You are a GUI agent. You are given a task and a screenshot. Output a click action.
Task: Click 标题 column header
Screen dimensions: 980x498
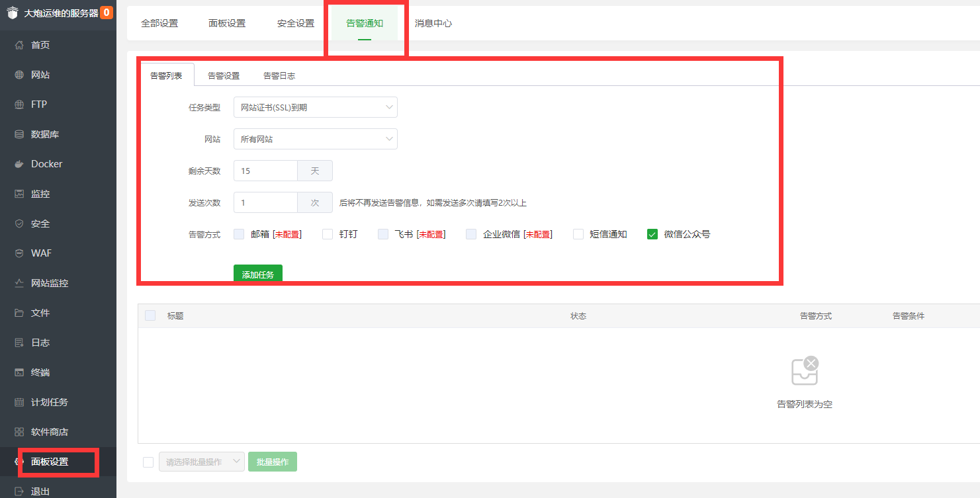pyautogui.click(x=175, y=316)
